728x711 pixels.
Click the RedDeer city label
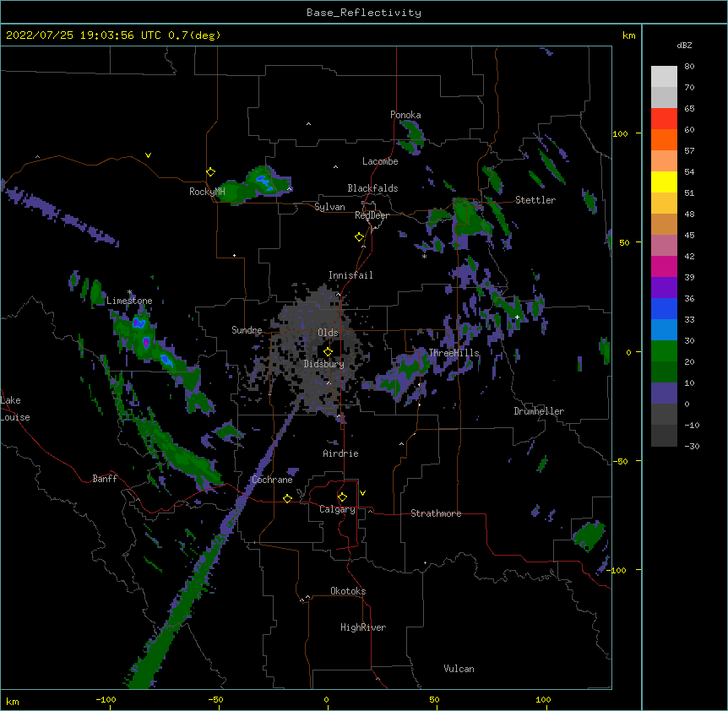tap(372, 215)
